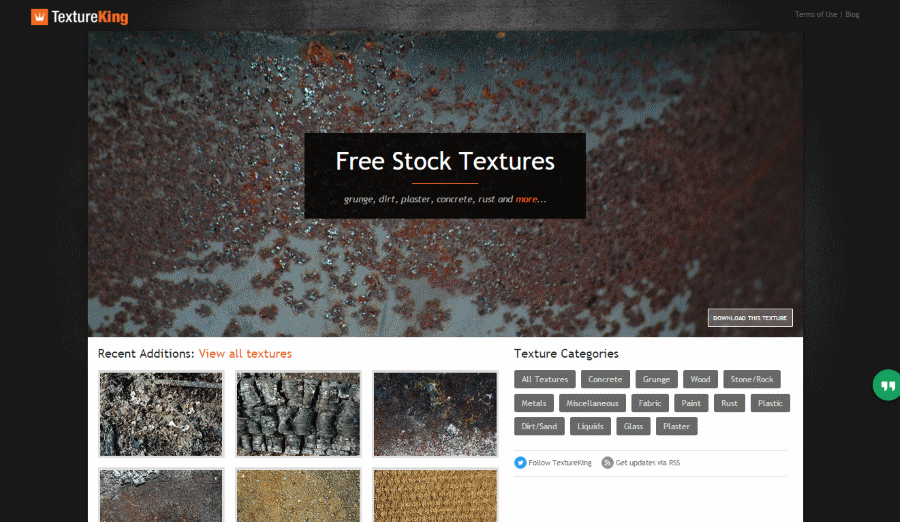
Task: Choose the Grunge category tag
Action: pos(656,380)
